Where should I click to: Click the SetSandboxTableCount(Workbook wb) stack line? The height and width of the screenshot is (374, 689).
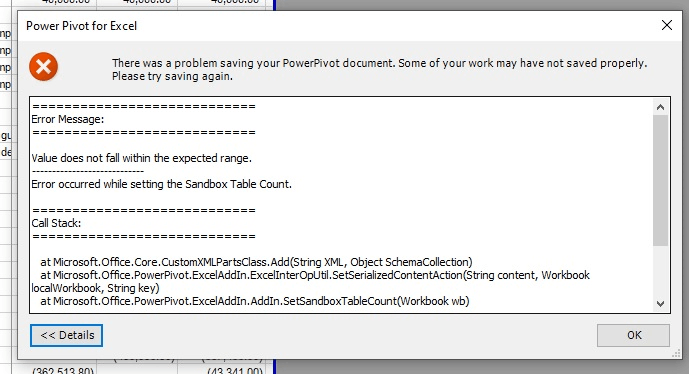coord(255,301)
